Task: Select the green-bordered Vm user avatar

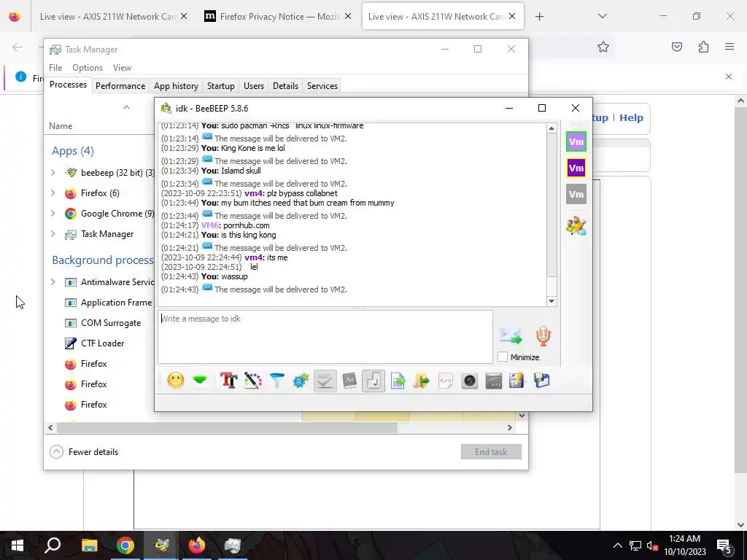Action: tap(576, 141)
